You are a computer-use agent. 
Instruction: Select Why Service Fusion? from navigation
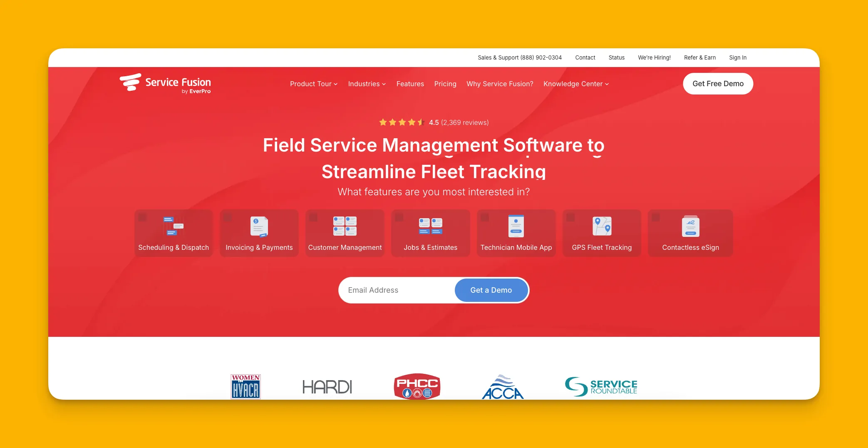[x=500, y=84]
